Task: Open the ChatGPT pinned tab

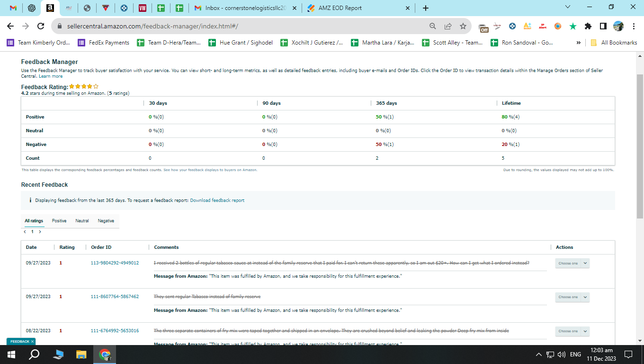Action: 32,8
